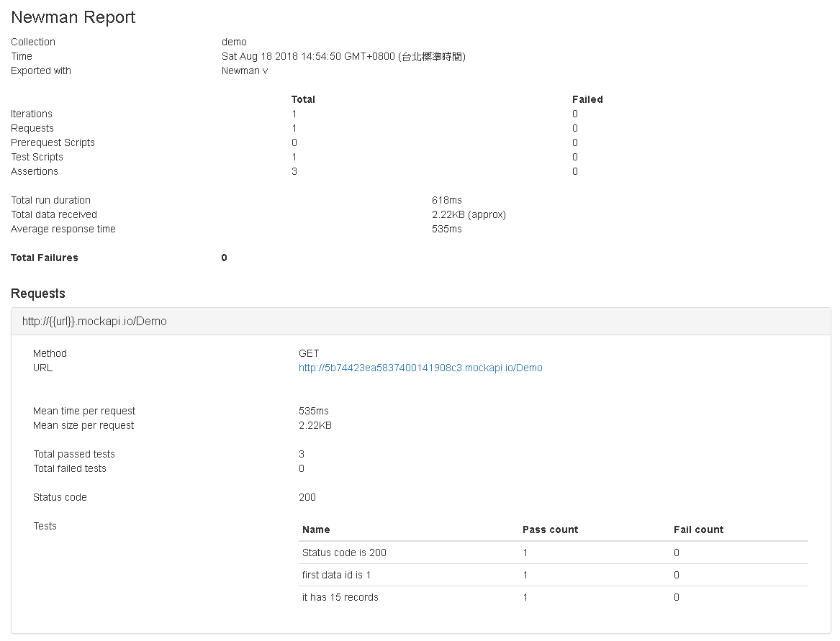Click the total run duration '618ms'
Viewport: 840px width, 641px height.
[x=447, y=200]
